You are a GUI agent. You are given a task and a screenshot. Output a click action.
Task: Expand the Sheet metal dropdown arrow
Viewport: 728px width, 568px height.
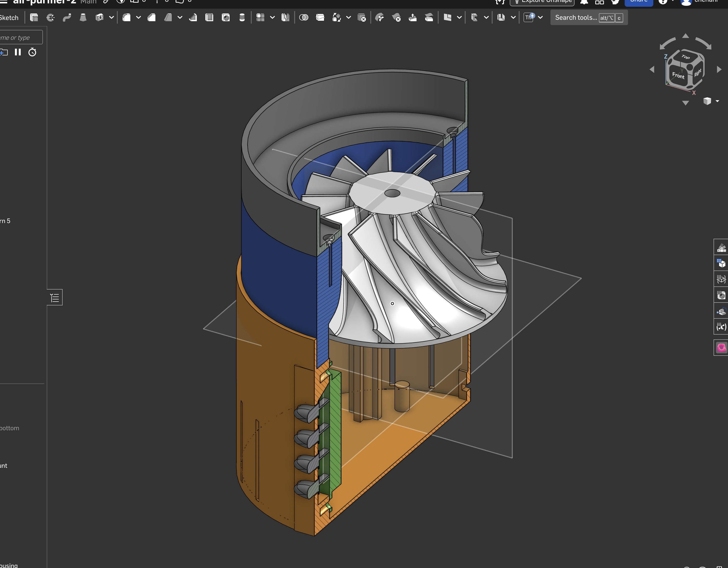tap(513, 18)
